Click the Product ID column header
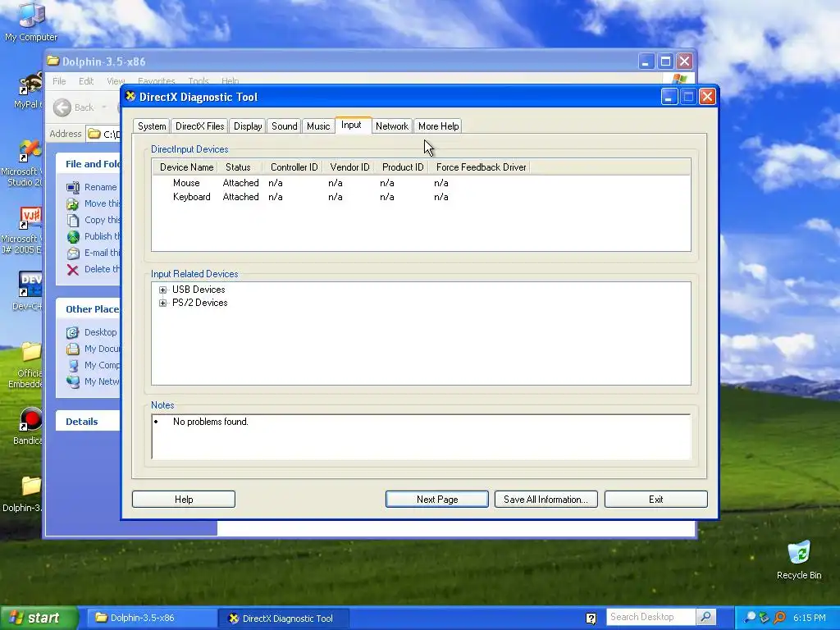 coord(402,167)
